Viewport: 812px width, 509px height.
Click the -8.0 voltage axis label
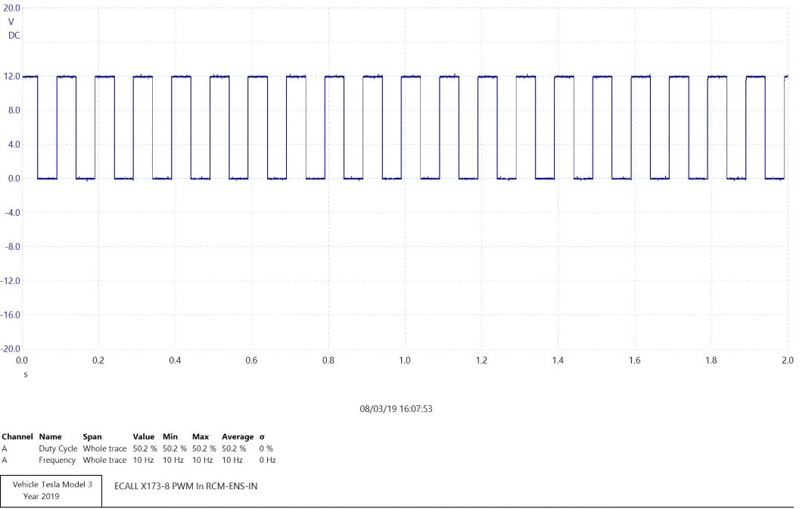pyautogui.click(x=11, y=247)
